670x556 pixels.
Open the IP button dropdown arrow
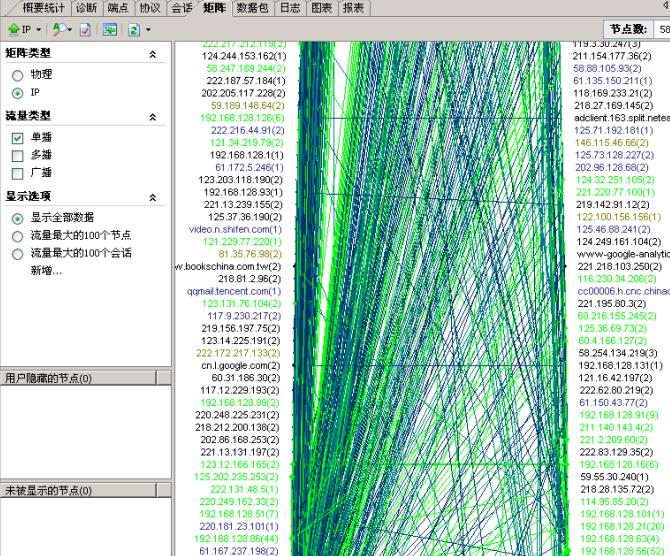click(39, 30)
